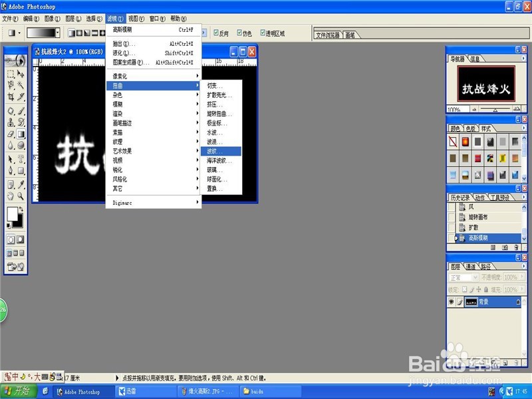Enable the 反向 checkbox in options bar
The image size is (532, 399).
[215, 31]
